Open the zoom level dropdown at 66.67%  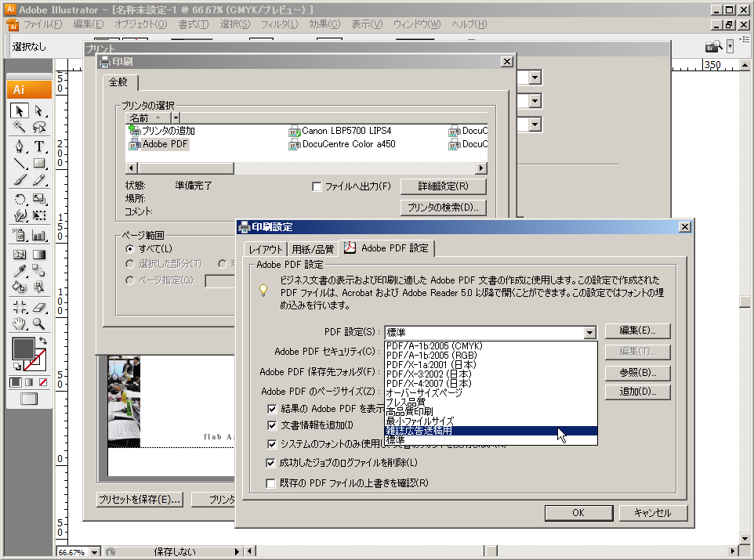(95, 552)
